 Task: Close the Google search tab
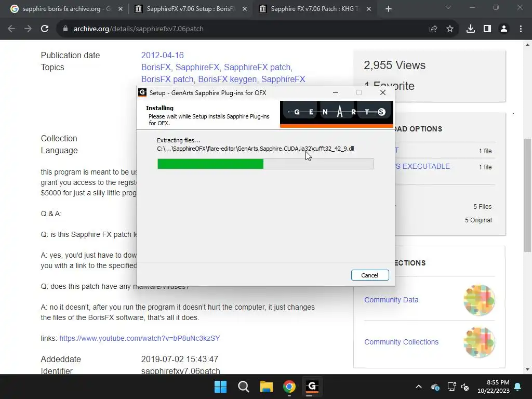121,9
